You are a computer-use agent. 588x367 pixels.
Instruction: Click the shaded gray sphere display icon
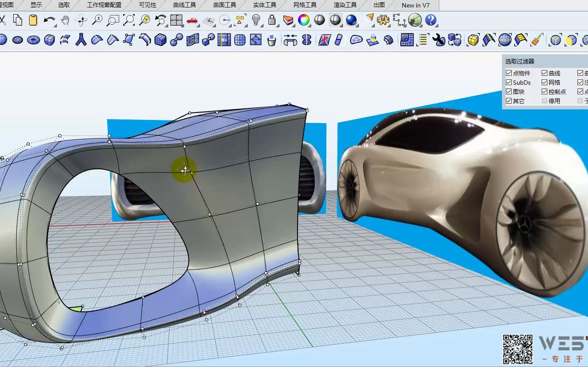[x=320, y=20]
